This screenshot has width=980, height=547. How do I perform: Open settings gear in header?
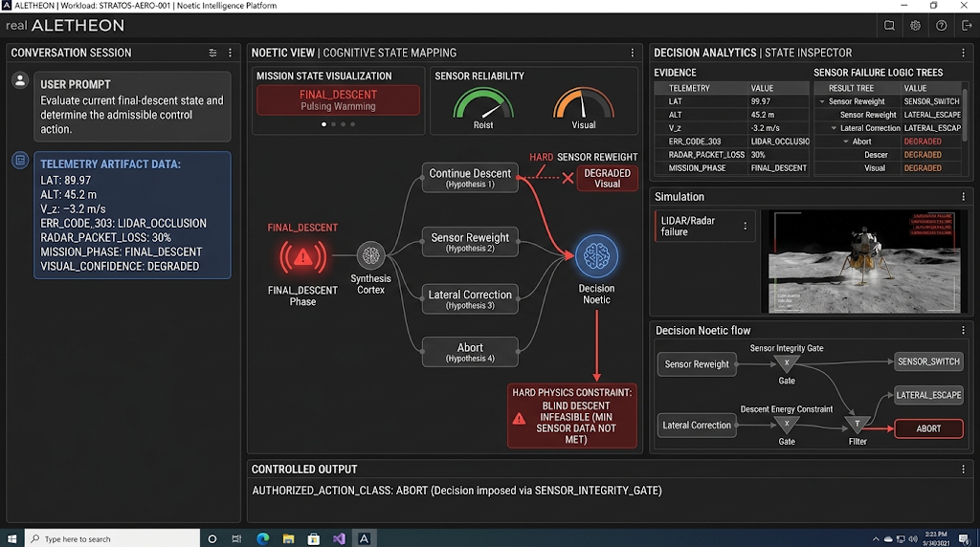[x=915, y=26]
